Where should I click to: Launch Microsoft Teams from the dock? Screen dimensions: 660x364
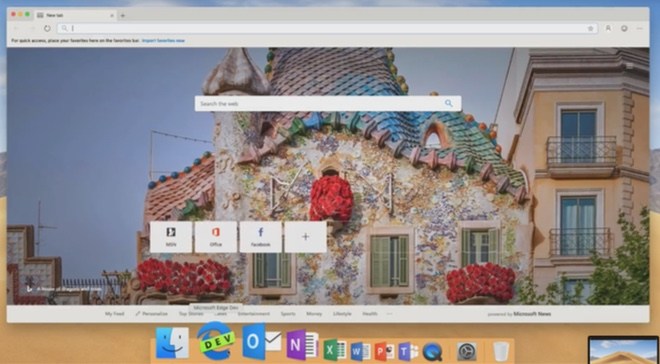point(408,352)
